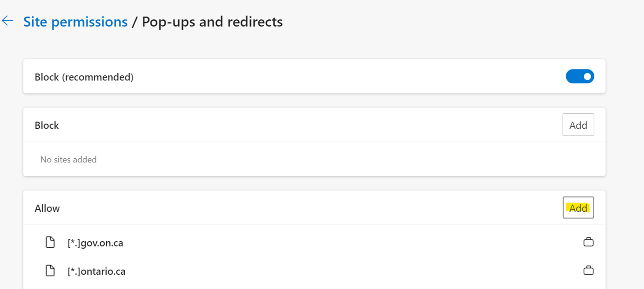Toggle off the Block (recommended) switch

tap(580, 76)
